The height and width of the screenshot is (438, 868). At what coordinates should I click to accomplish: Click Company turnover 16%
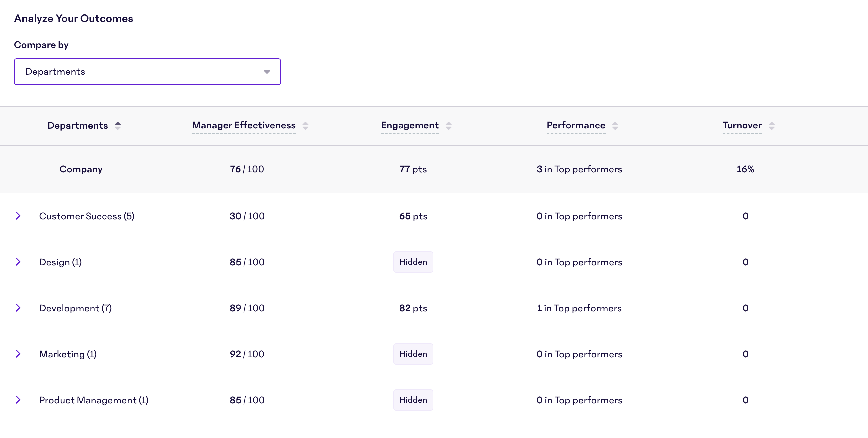pos(745,169)
